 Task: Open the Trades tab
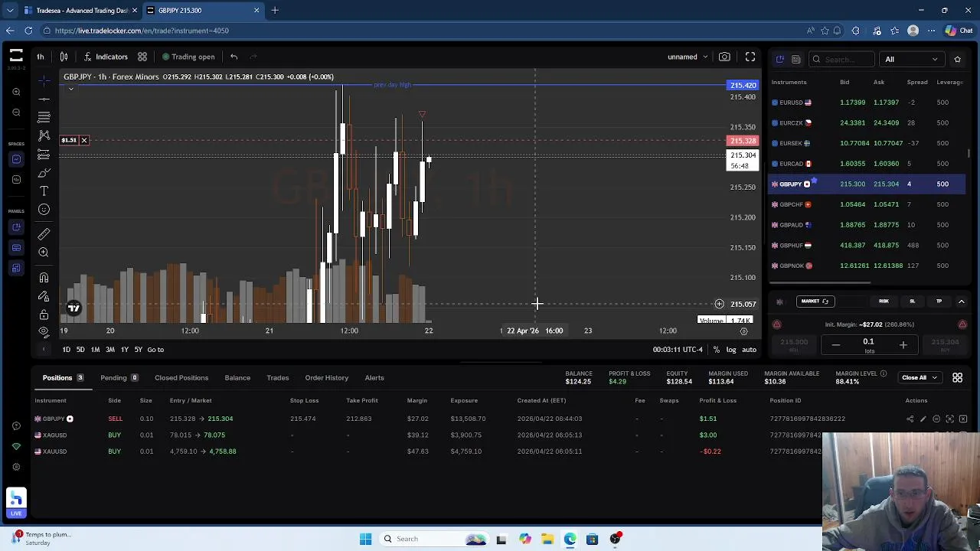[278, 378]
